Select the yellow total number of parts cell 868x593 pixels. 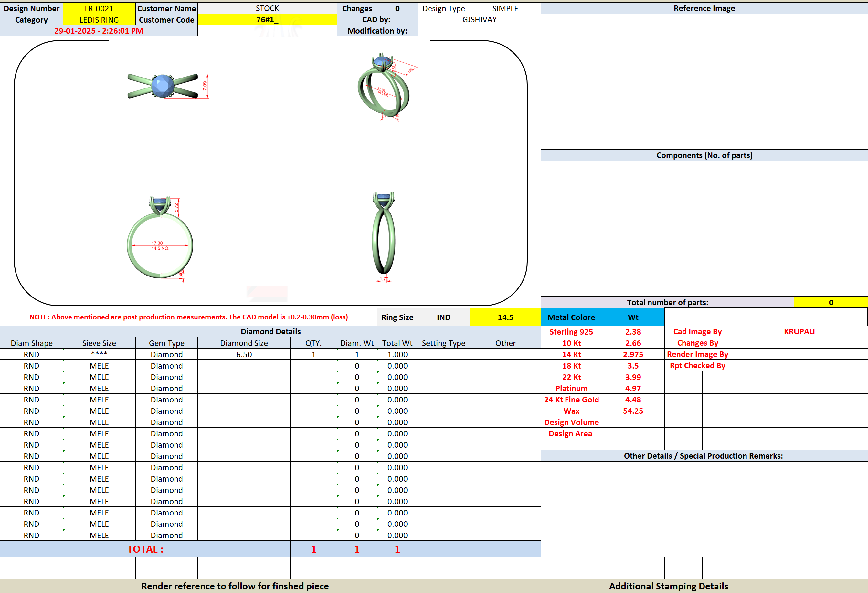pos(831,302)
